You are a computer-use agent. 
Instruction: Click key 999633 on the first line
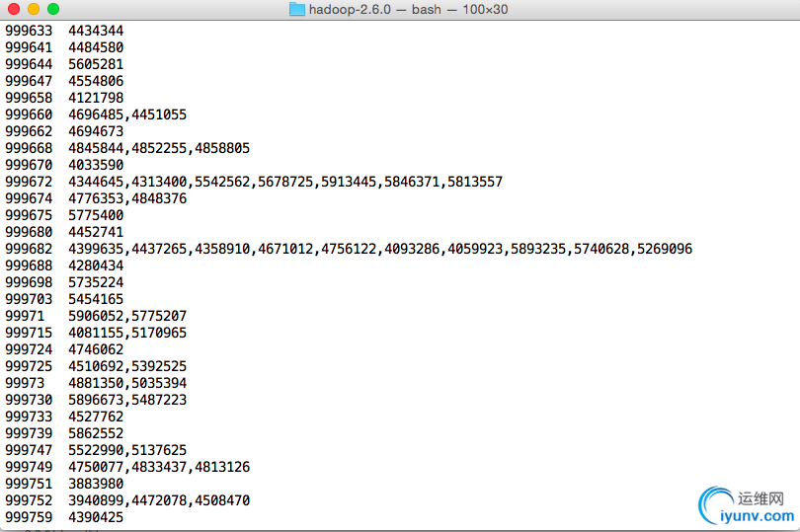pos(29,31)
